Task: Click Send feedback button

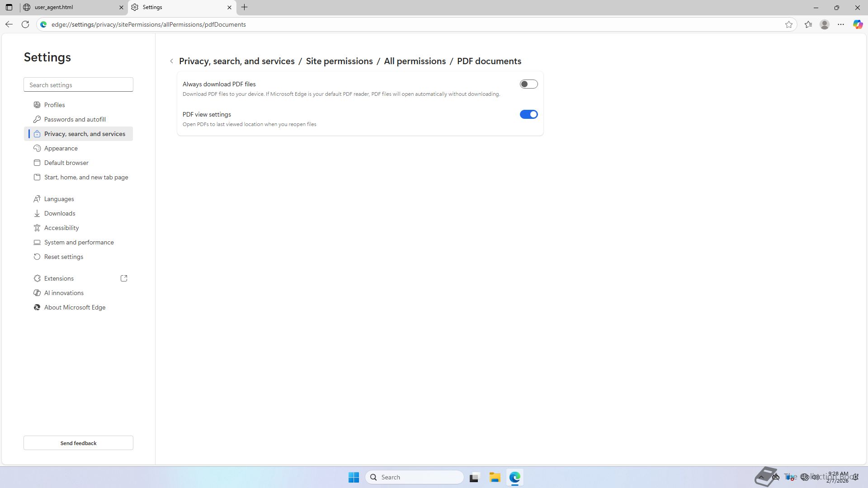Action: pyautogui.click(x=78, y=443)
